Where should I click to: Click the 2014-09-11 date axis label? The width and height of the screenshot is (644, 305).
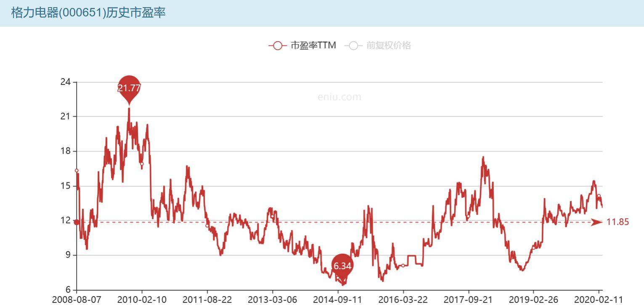(x=338, y=300)
